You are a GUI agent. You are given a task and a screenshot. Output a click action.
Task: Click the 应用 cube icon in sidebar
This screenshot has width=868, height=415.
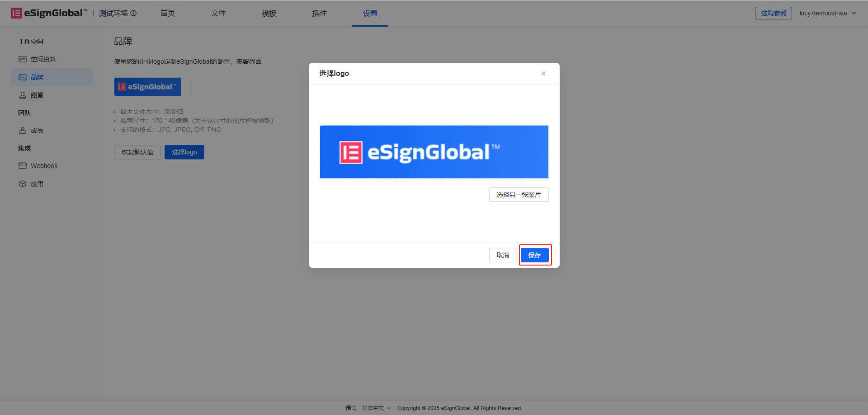[x=23, y=184]
